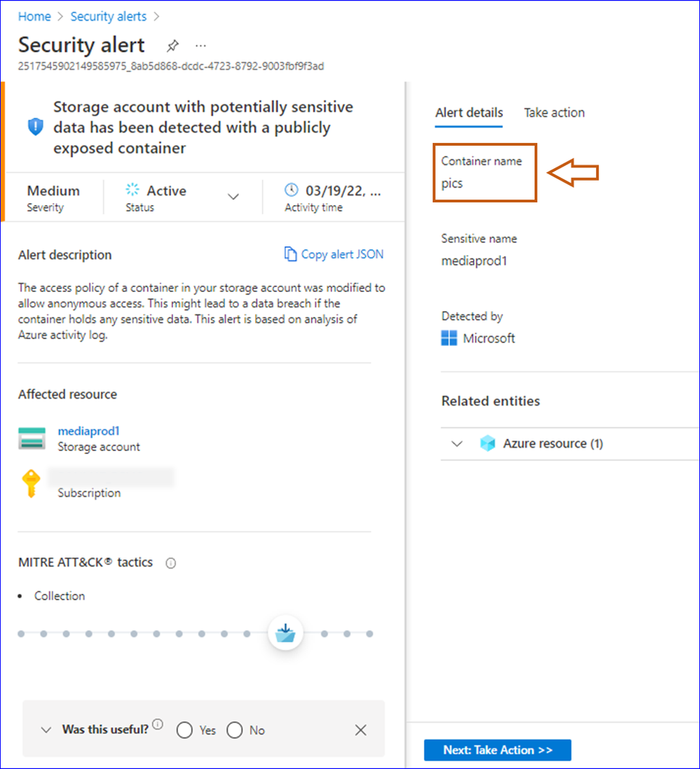
Task: Click the yellow subscription key icon
Action: [x=31, y=483]
